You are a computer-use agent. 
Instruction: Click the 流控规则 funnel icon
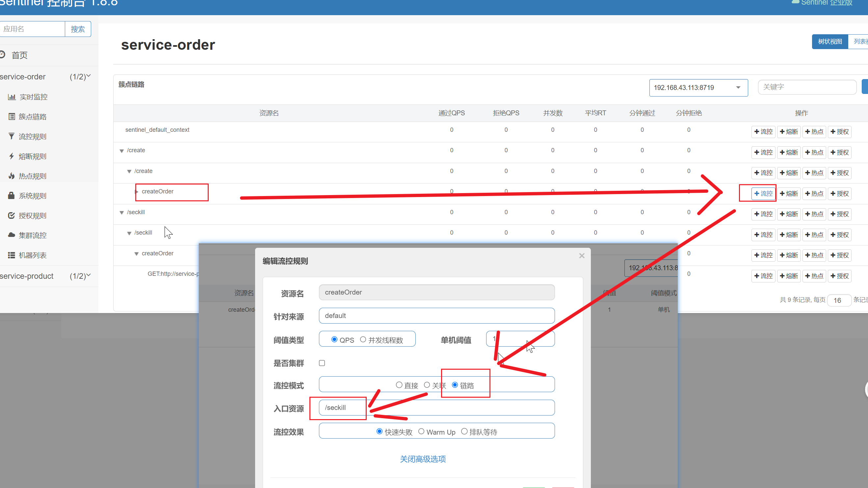click(12, 136)
